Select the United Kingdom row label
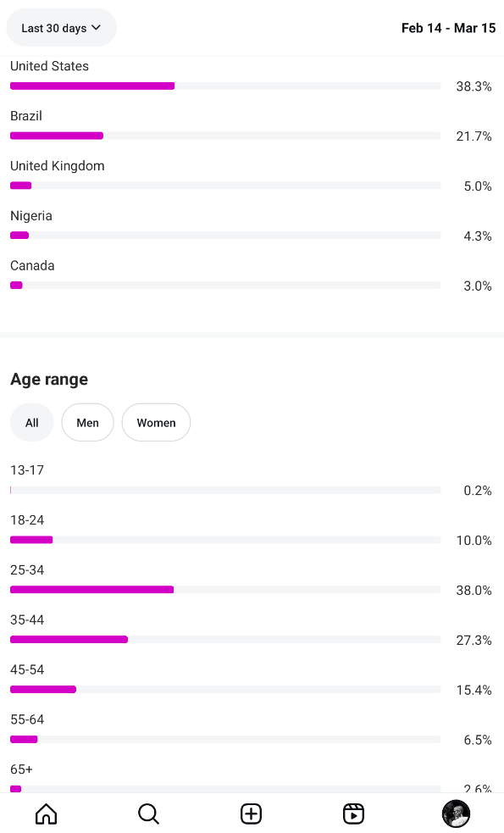The height and width of the screenshot is (833, 504). pos(58,166)
